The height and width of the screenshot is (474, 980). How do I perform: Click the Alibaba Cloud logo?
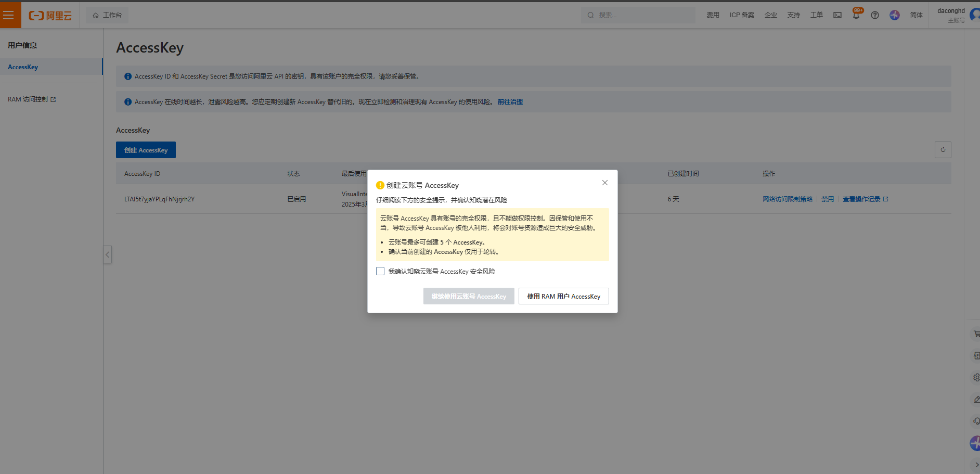[50, 16]
